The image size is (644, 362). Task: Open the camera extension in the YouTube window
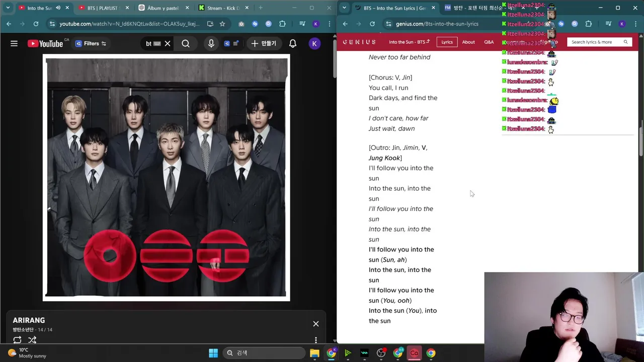click(242, 24)
